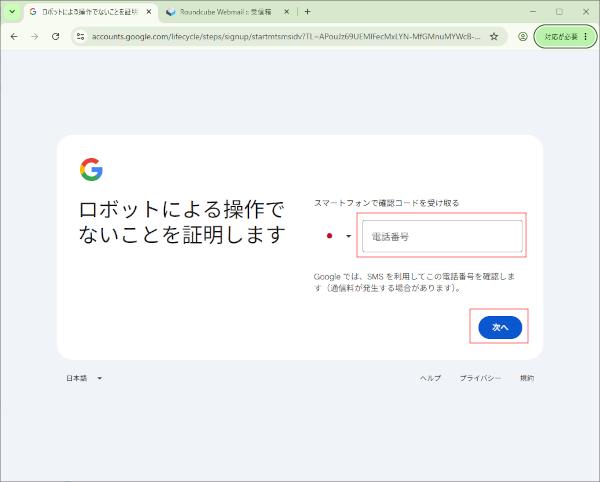600x482 pixels.
Task: Open the Chrome profile icon
Action: tap(523, 36)
